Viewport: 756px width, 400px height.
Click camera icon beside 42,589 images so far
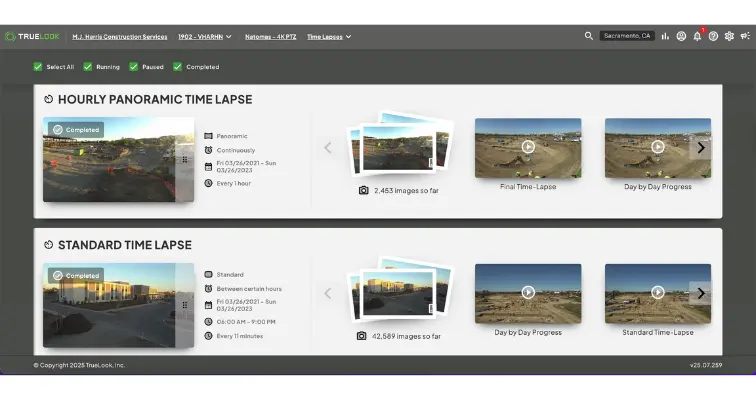[362, 336]
